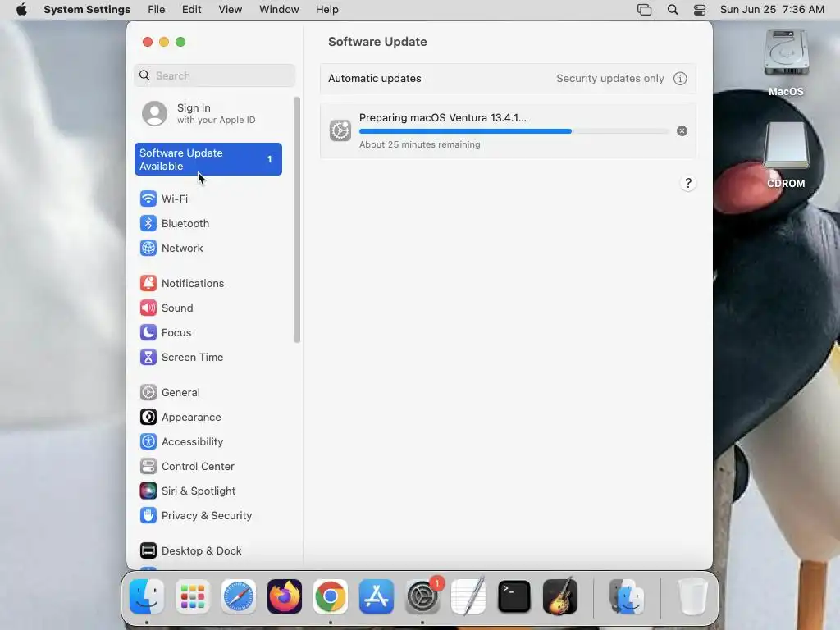Click the date and time in menu bar
The height and width of the screenshot is (630, 840).
[x=772, y=10]
